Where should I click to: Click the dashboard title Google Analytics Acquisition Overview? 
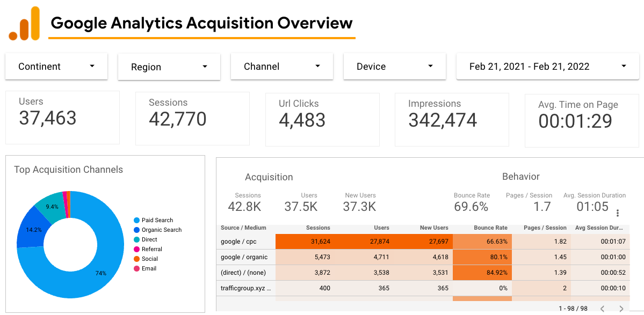[201, 23]
